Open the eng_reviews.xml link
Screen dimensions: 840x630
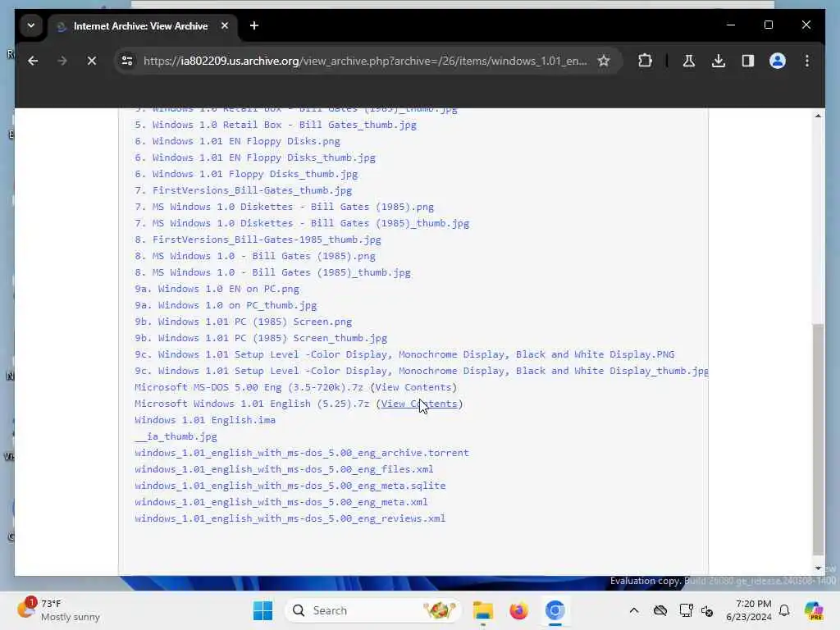(x=290, y=518)
